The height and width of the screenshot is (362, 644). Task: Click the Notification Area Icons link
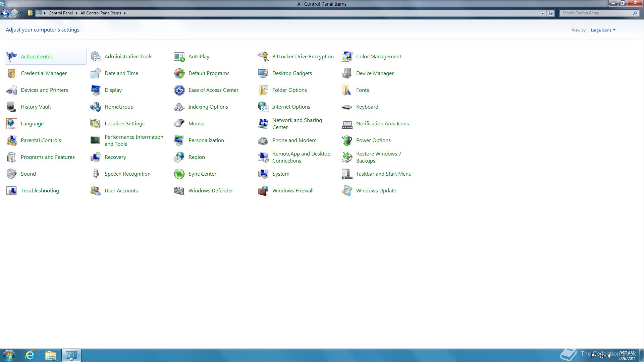(x=382, y=123)
